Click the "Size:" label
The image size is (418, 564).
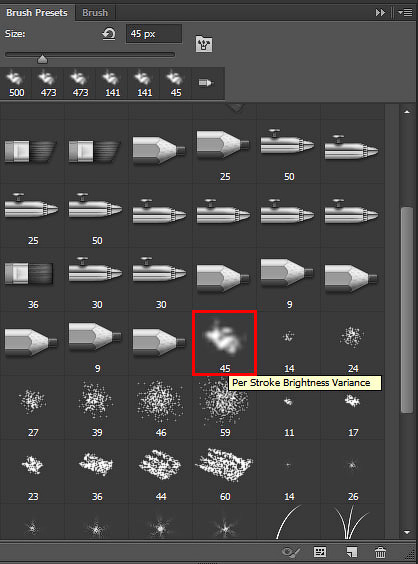click(15, 34)
